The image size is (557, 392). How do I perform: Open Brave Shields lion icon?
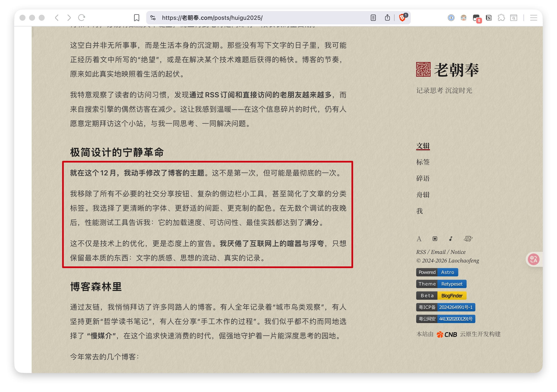[x=402, y=18]
